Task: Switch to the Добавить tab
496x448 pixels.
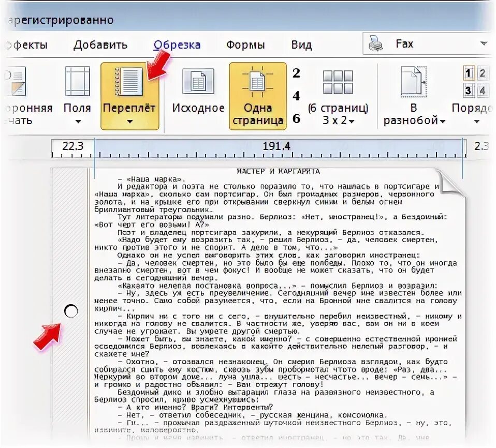Action: pos(100,45)
